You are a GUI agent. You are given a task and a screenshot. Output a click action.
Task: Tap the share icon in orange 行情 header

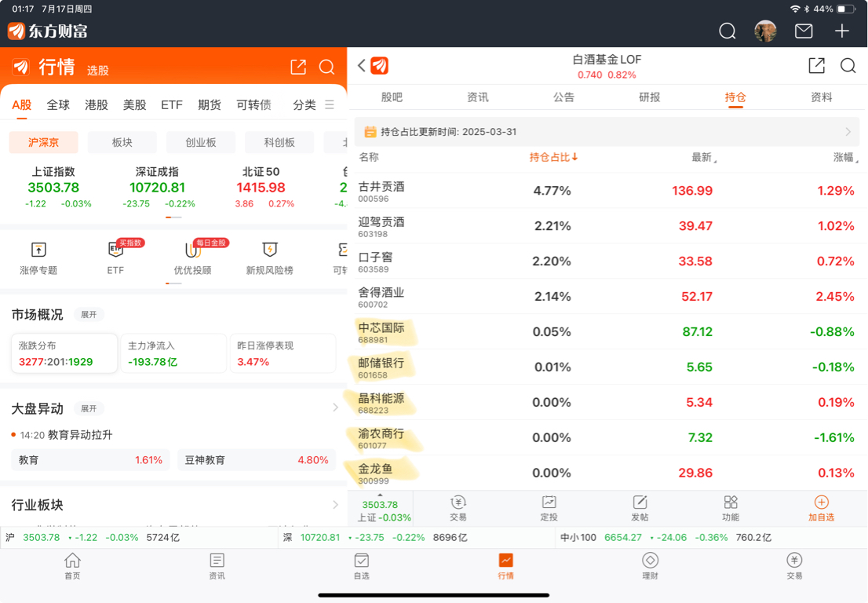click(x=297, y=67)
